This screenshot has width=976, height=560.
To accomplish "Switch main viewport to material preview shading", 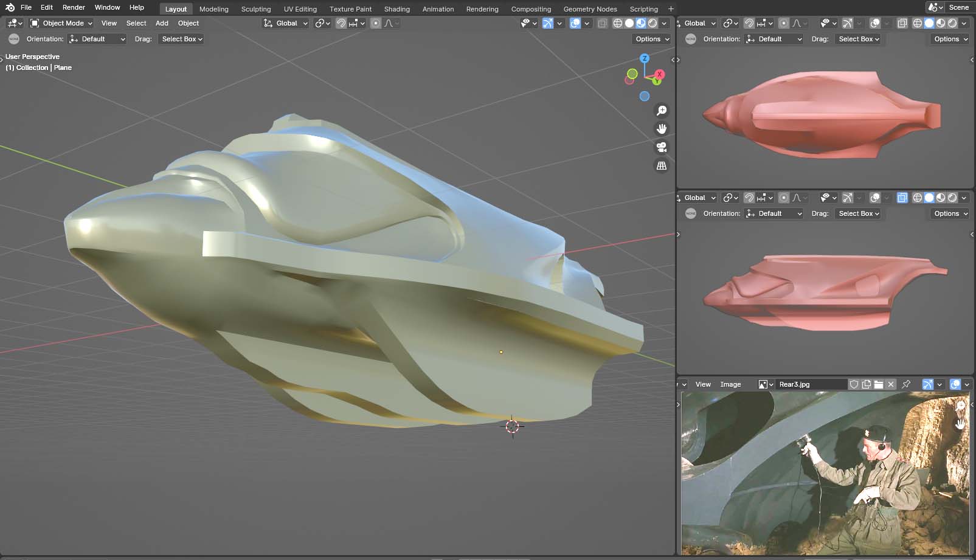I will [x=641, y=23].
